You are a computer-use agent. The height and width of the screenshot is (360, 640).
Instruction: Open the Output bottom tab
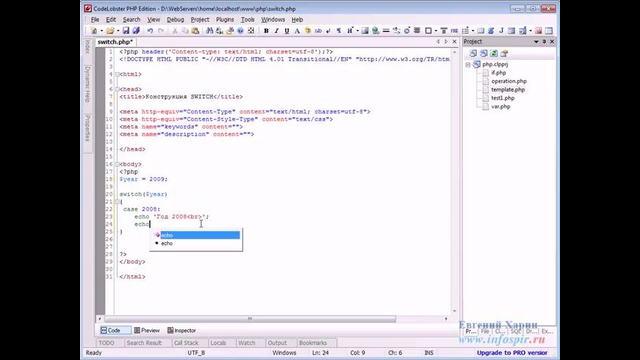point(277,343)
